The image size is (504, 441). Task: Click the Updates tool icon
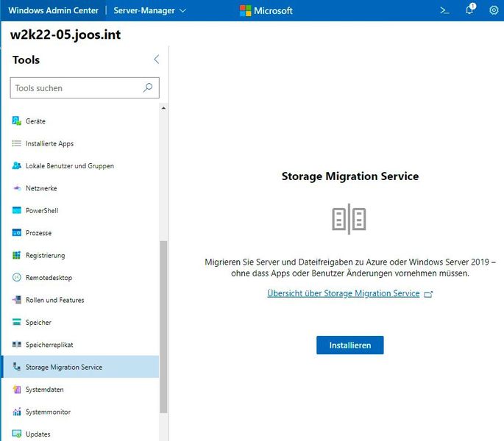(17, 434)
